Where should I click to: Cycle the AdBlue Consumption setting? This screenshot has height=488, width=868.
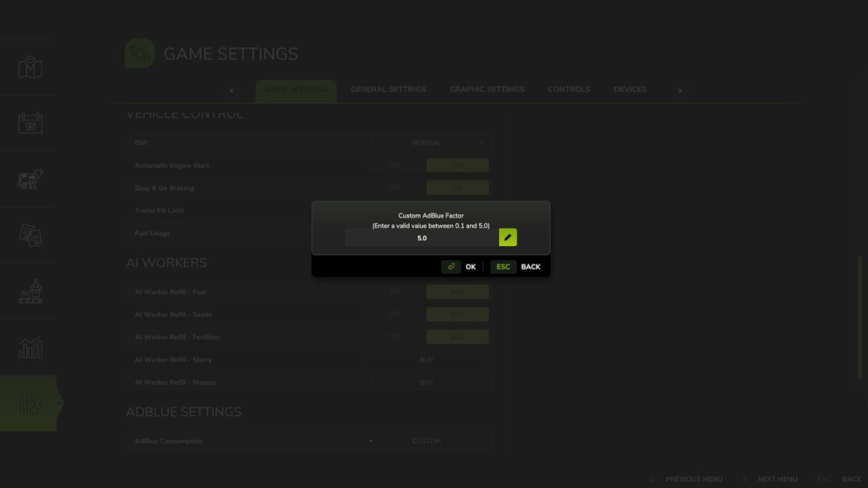426,441
